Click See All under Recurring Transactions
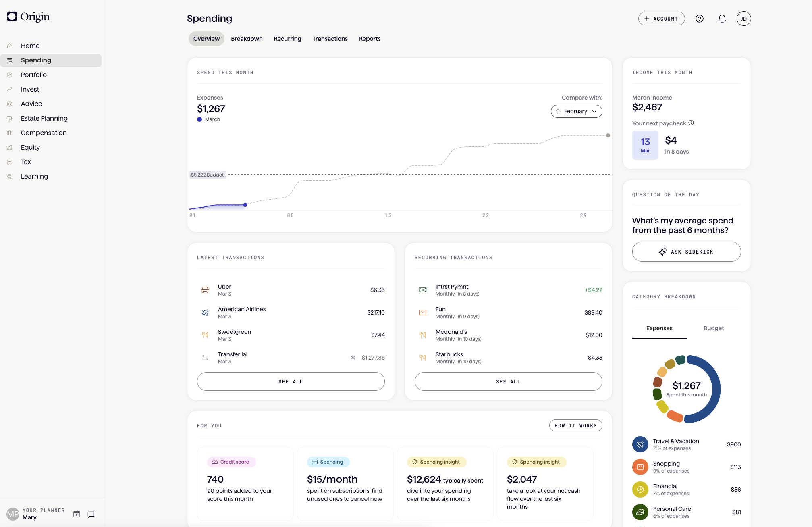The width and height of the screenshot is (812, 527). 508,381
